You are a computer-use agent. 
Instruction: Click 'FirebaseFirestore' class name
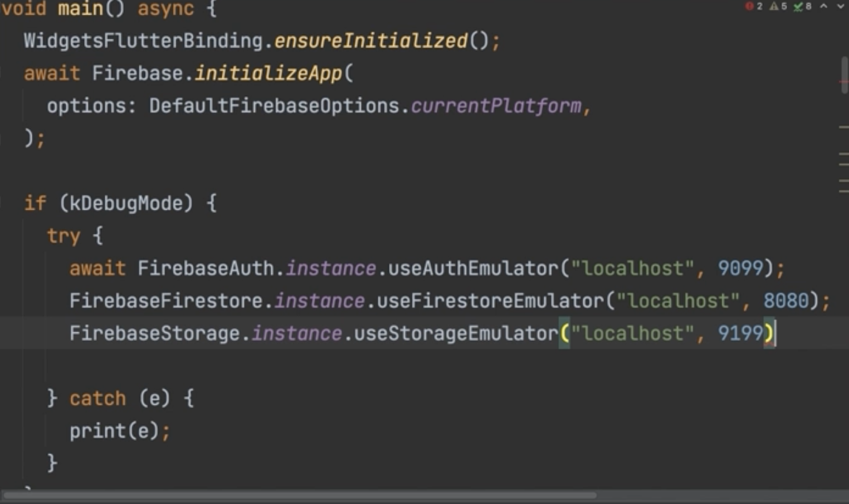(x=166, y=301)
